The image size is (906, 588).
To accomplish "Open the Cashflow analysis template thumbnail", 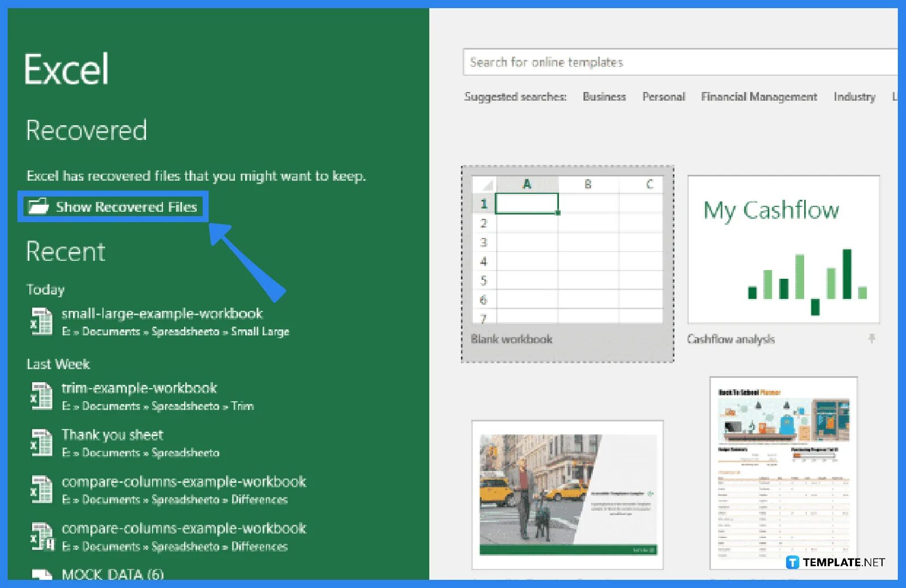I will click(x=783, y=249).
